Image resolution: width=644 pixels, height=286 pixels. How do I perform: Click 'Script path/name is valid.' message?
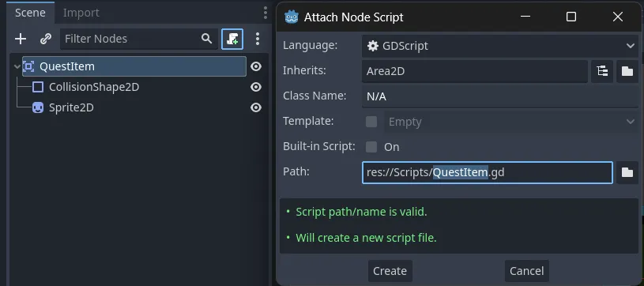361,212
